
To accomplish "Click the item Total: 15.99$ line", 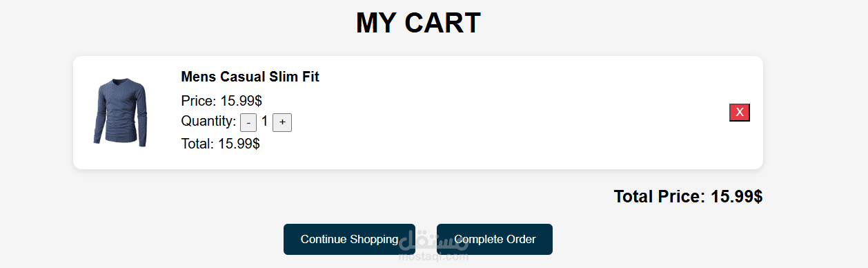I will 220,144.
